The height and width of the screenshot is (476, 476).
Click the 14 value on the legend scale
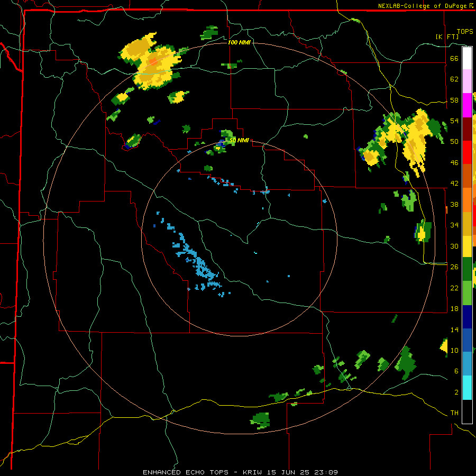click(x=454, y=329)
